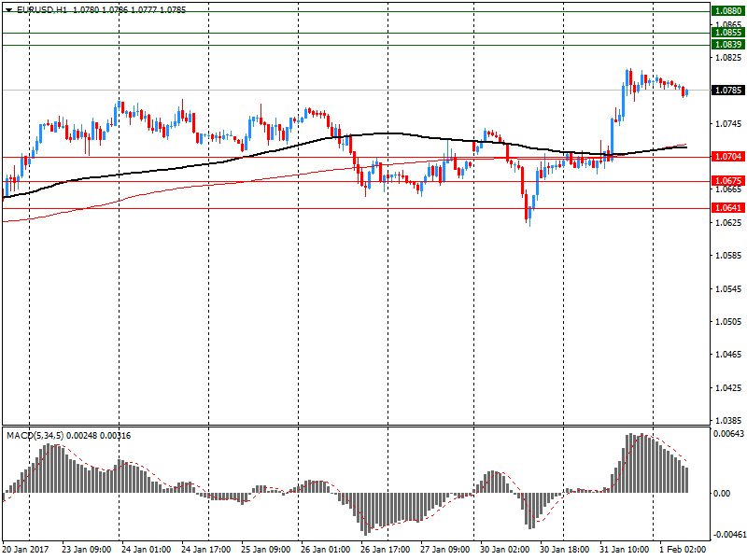Screen dimensions: 747x560
Task: Click the MACD scale value 0.00643
Action: point(728,434)
